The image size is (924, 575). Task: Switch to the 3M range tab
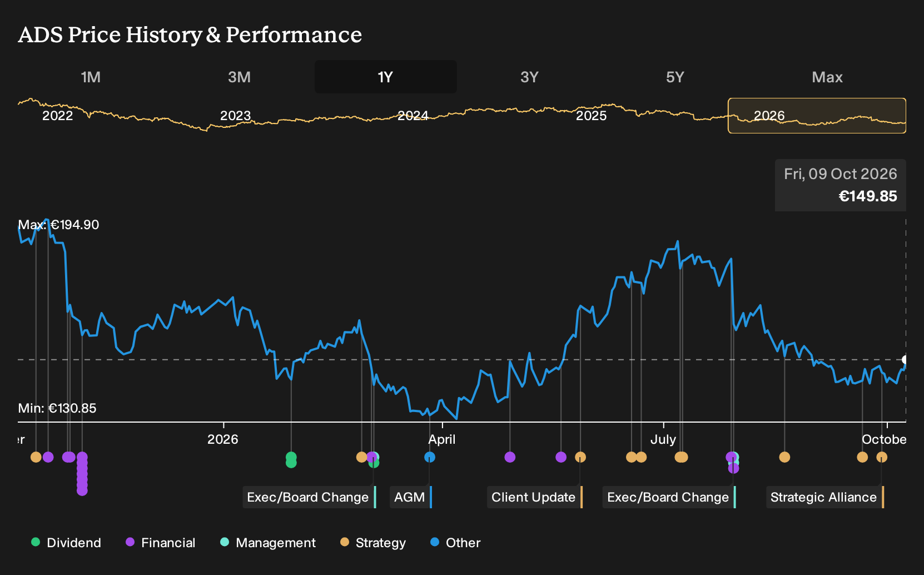point(239,77)
